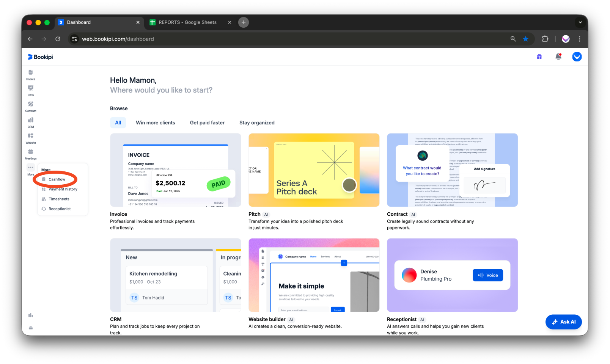Open the Website section from sidebar

point(30,138)
